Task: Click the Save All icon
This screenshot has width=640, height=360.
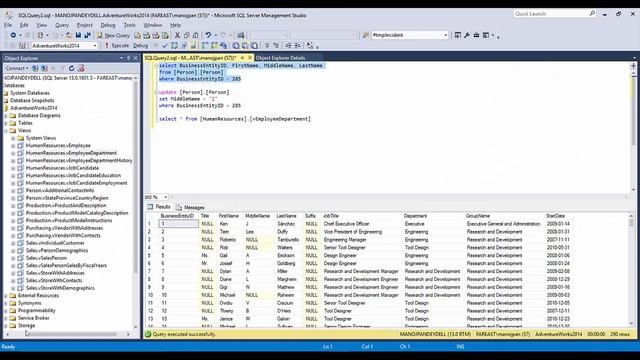Action: (x=87, y=36)
